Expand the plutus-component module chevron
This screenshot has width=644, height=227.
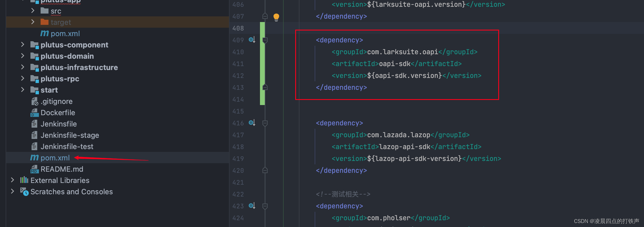(x=23, y=45)
